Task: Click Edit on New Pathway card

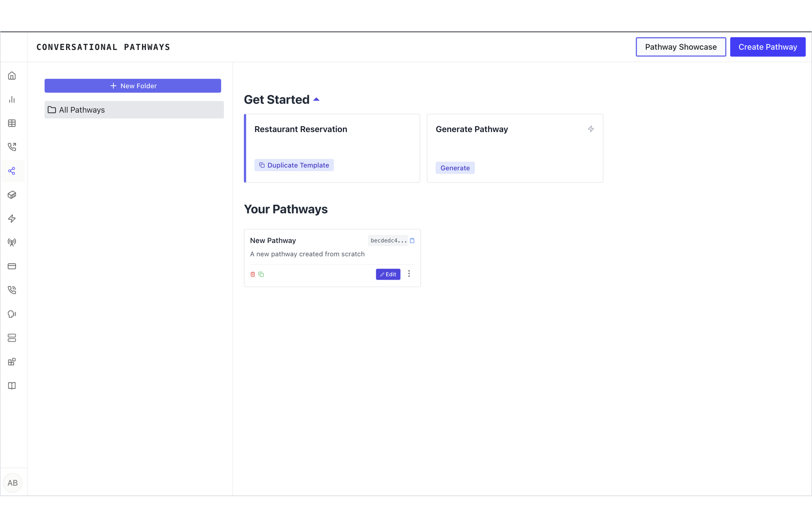Action: (388, 275)
